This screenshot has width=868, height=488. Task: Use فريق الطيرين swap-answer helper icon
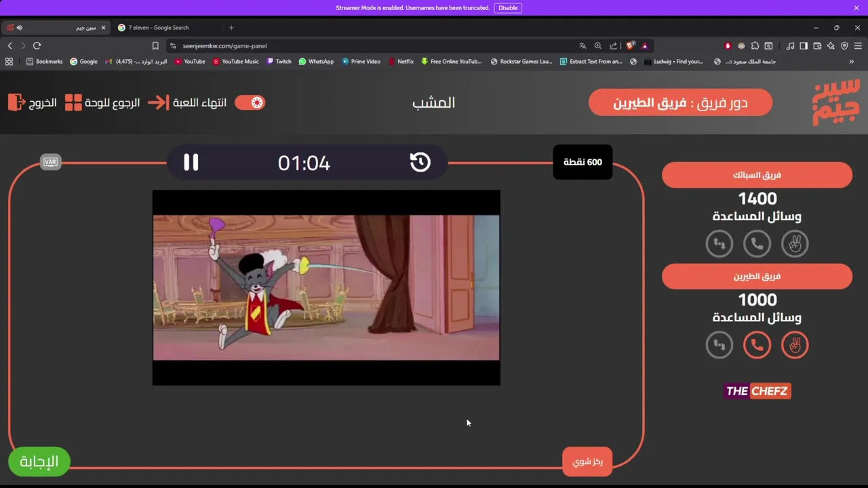point(719,345)
